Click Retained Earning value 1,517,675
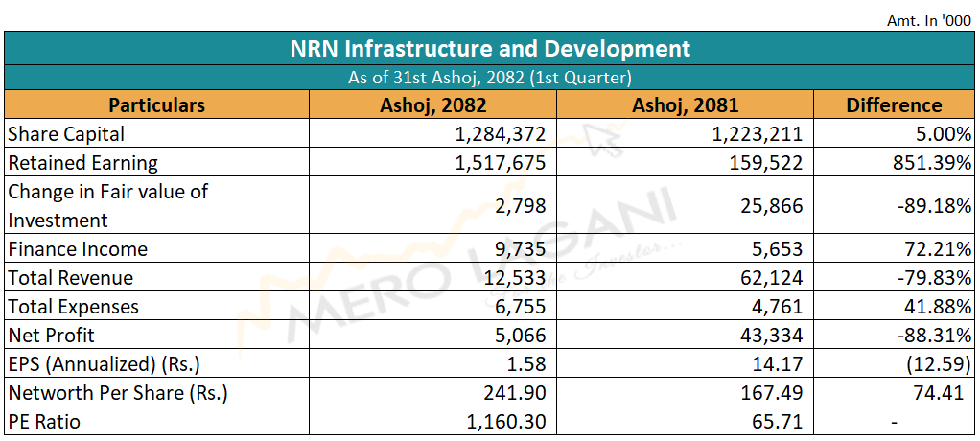Image resolution: width=980 pixels, height=441 pixels. click(499, 163)
